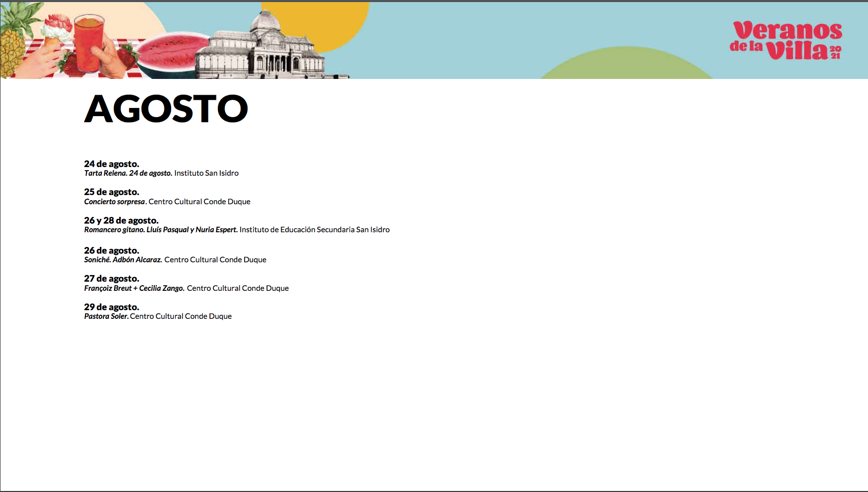Screen dimensions: 868x492
Task: Click the '26 y 28 de agosto.' heading
Action: coord(121,221)
